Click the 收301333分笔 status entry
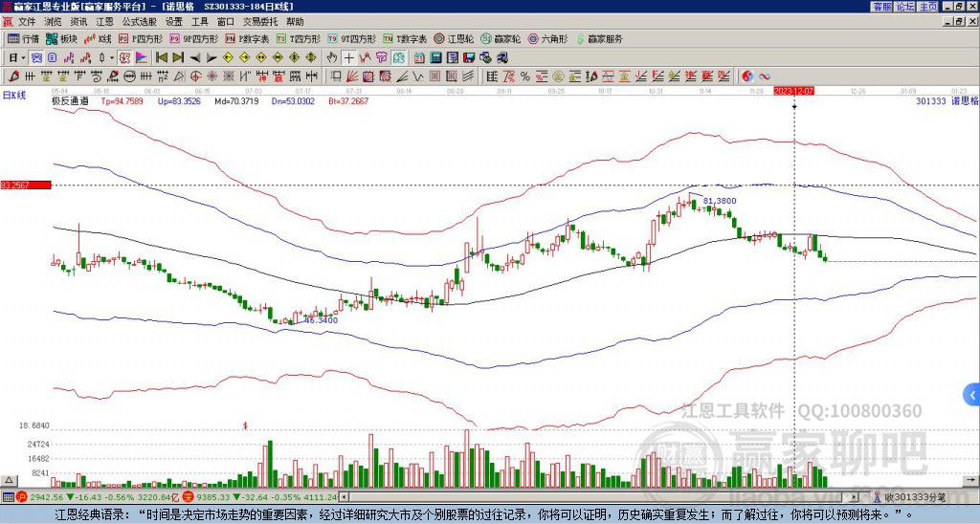Image resolution: width=980 pixels, height=524 pixels. point(914,497)
